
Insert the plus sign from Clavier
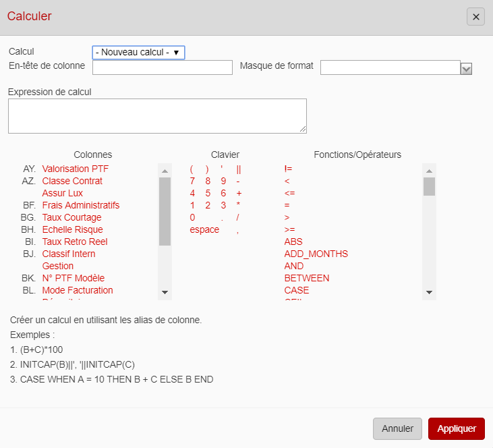pyautogui.click(x=239, y=193)
